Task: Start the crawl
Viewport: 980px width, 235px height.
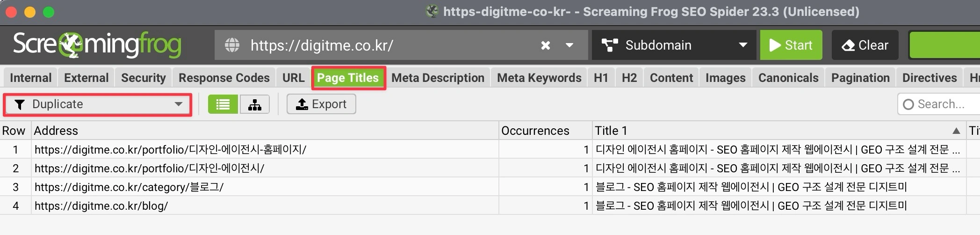Action: (x=791, y=45)
